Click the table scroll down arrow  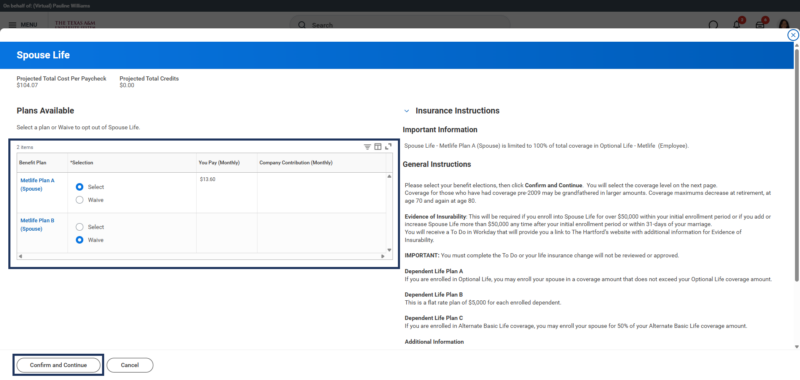[x=389, y=250]
